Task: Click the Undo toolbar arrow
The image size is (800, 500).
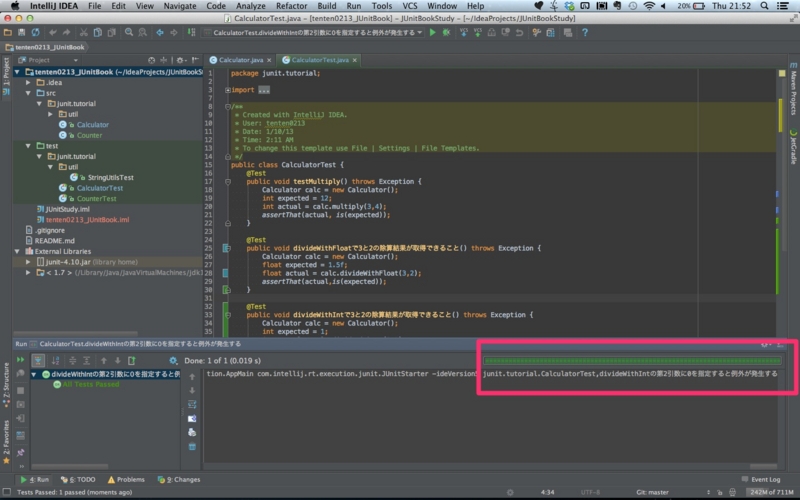Action: point(53,33)
